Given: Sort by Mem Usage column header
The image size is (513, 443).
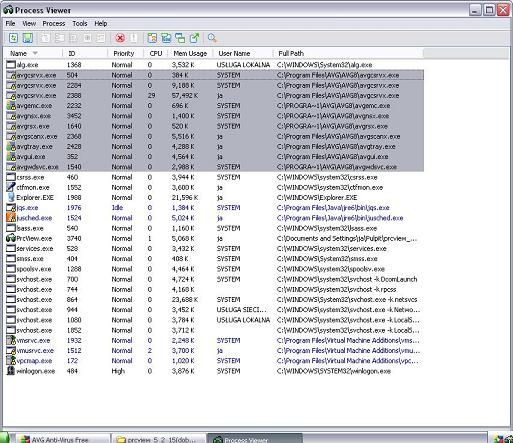Looking at the screenshot, I should [190, 53].
